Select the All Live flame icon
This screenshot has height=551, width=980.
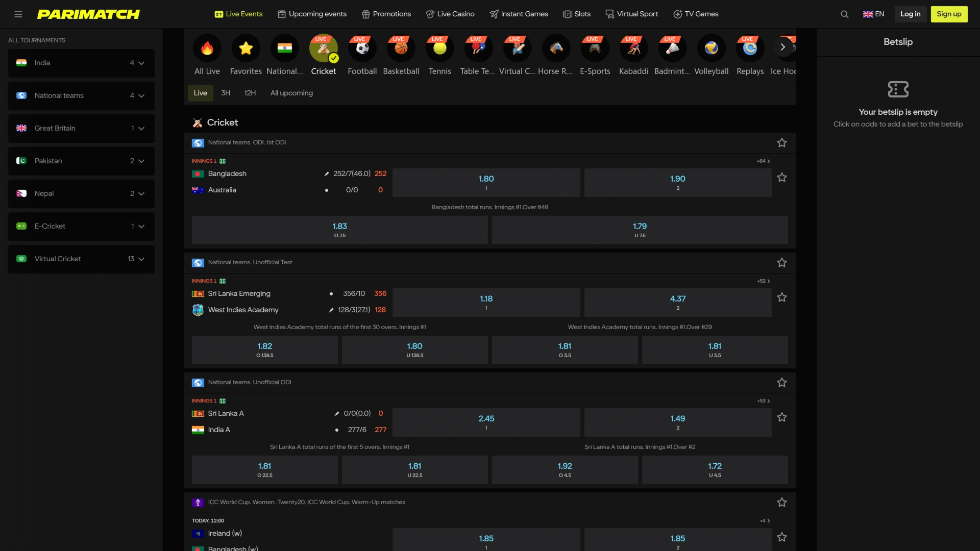coord(207,48)
